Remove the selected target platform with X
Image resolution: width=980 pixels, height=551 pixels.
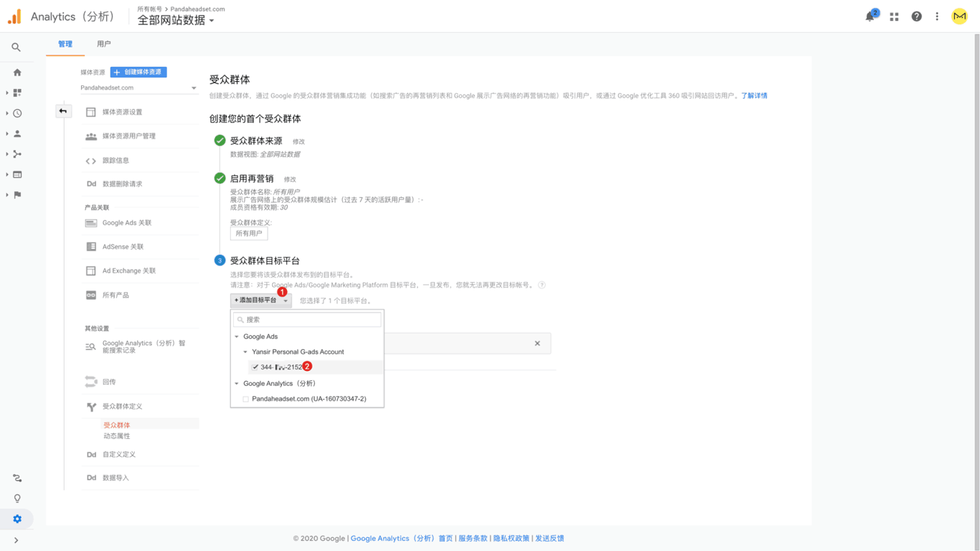(537, 344)
